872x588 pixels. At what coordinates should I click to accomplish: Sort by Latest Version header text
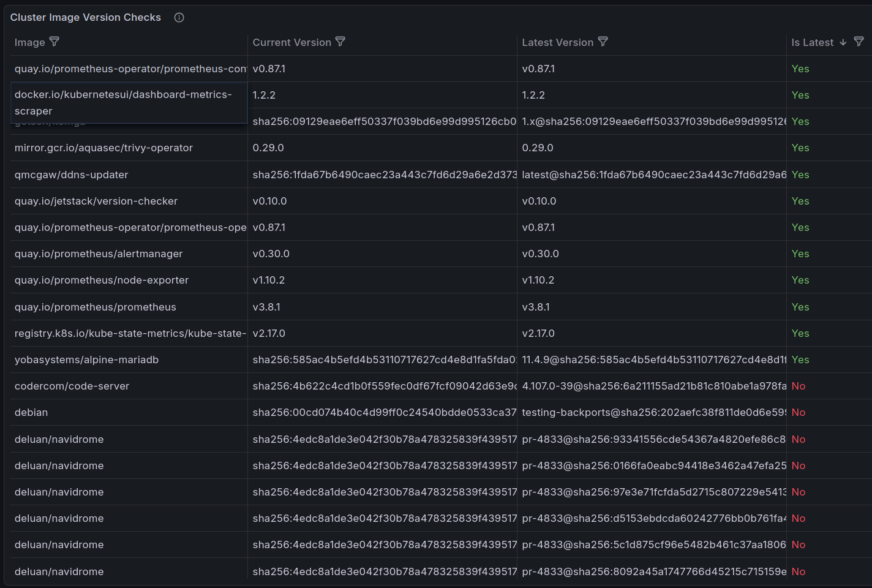[557, 42]
